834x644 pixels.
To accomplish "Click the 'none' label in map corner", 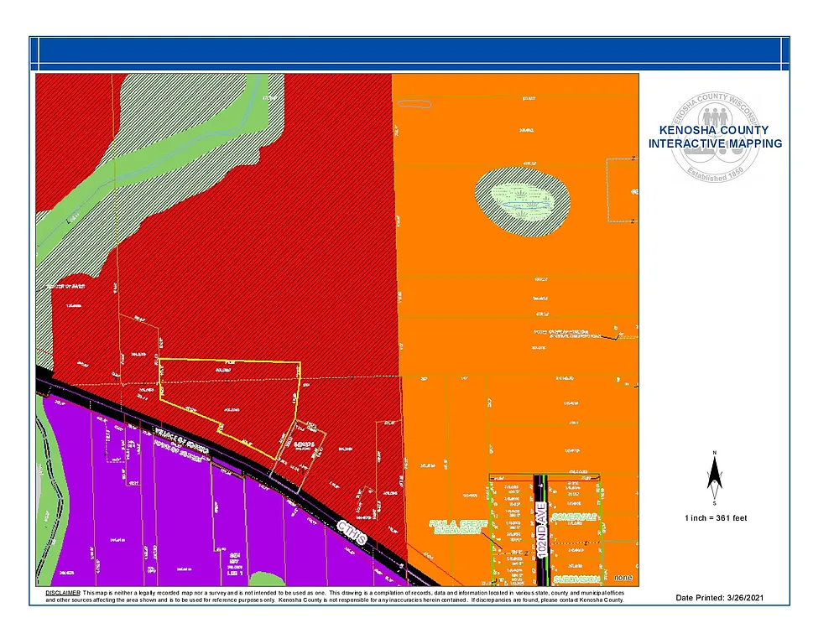I will (623, 578).
